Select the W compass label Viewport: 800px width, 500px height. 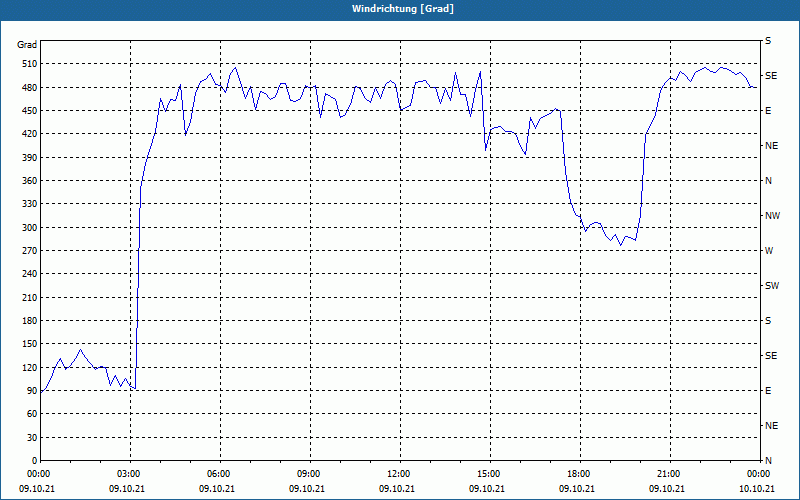pos(769,251)
